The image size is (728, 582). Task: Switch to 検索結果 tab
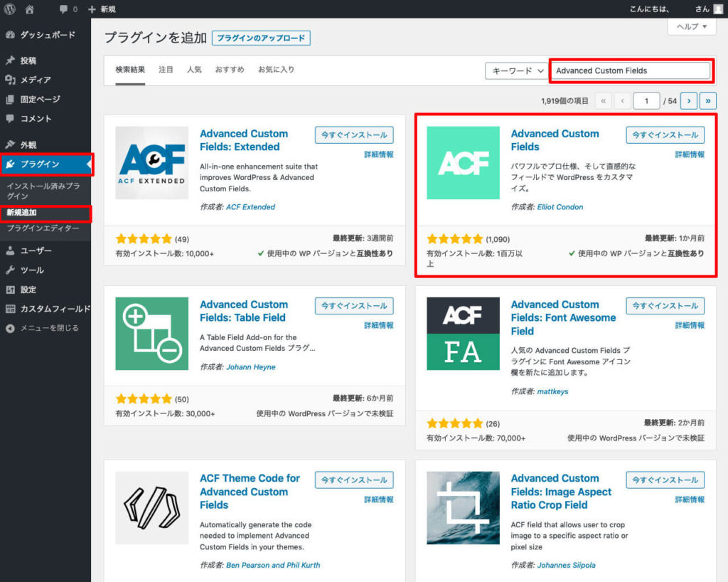pos(131,70)
